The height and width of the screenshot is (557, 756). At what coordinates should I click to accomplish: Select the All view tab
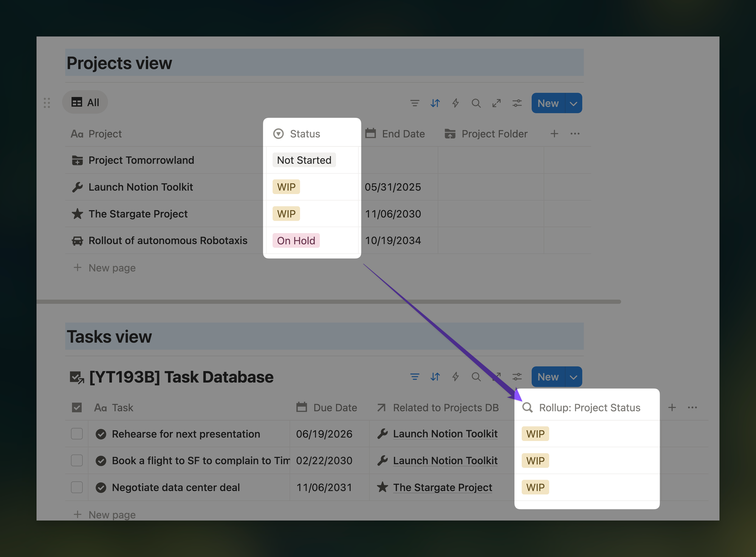(85, 102)
